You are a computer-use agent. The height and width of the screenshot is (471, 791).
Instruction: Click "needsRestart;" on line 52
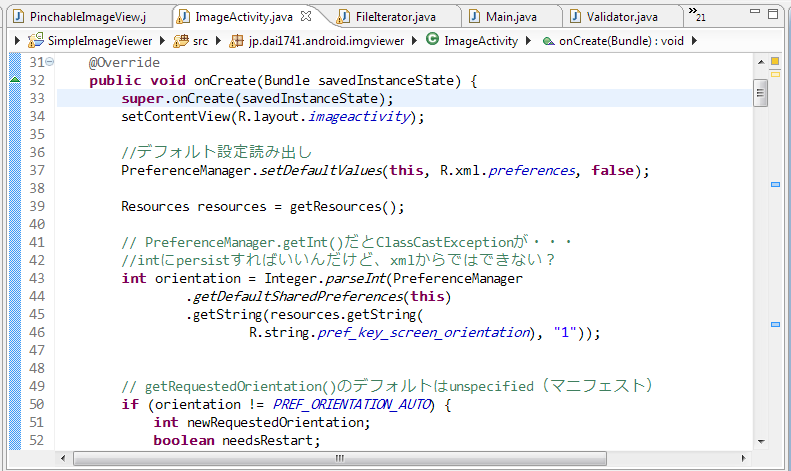(271, 441)
